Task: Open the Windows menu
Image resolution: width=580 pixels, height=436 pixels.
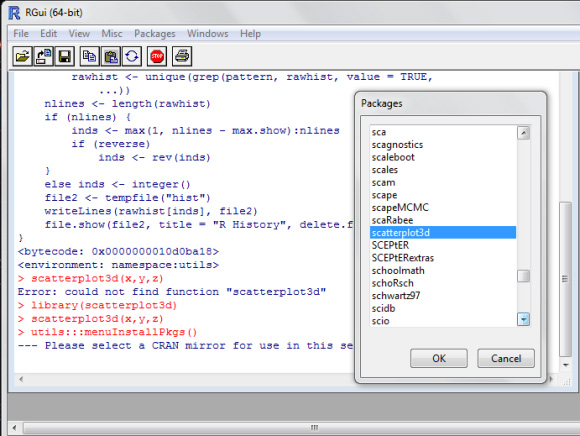Action: pyautogui.click(x=208, y=34)
